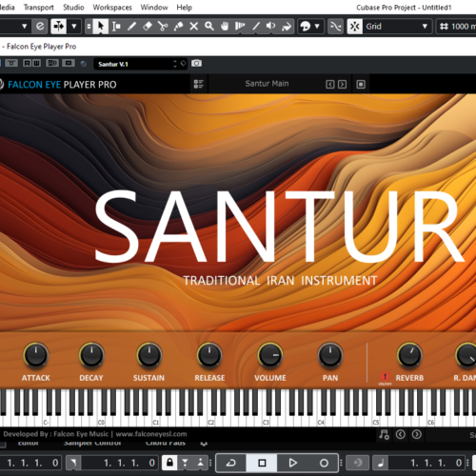Click the RELEASE knob

209,355
